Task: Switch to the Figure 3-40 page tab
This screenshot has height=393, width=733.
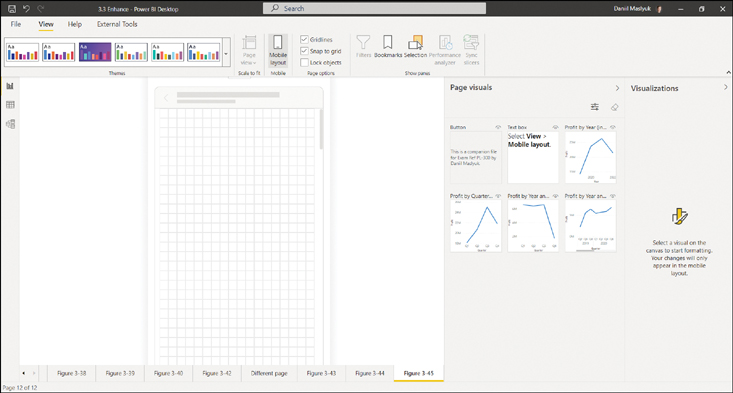Action: pos(168,373)
